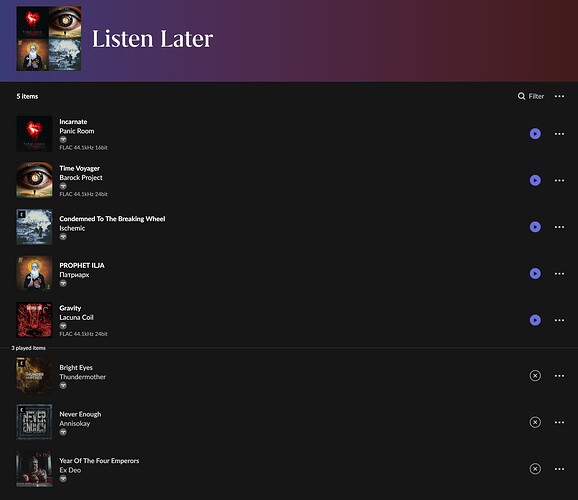Open the Lacuna Coil artist link
578x500 pixels.
76,317
